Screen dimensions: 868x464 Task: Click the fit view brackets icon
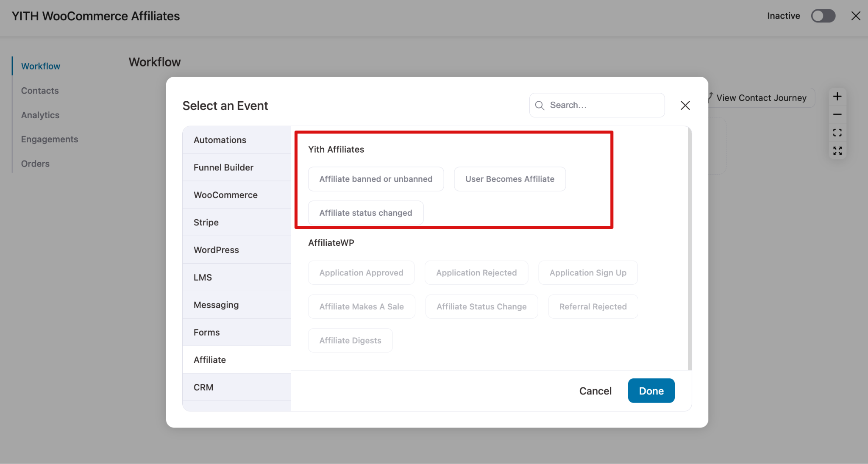point(837,133)
